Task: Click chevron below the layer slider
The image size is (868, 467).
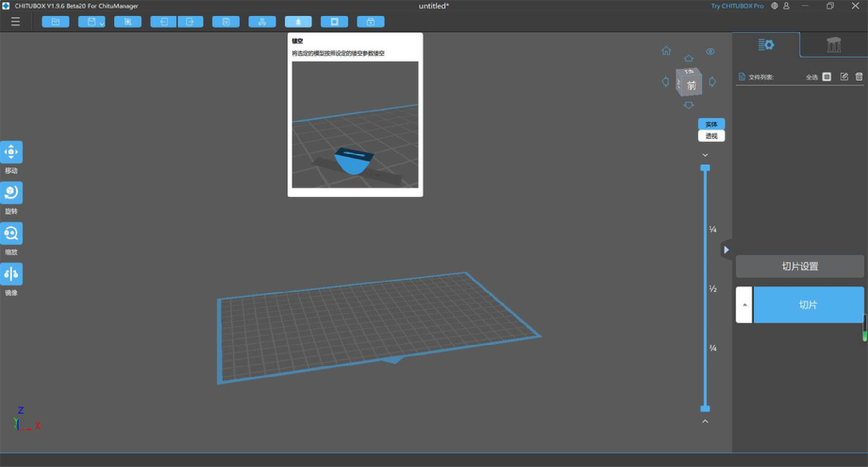Action: coord(705,421)
